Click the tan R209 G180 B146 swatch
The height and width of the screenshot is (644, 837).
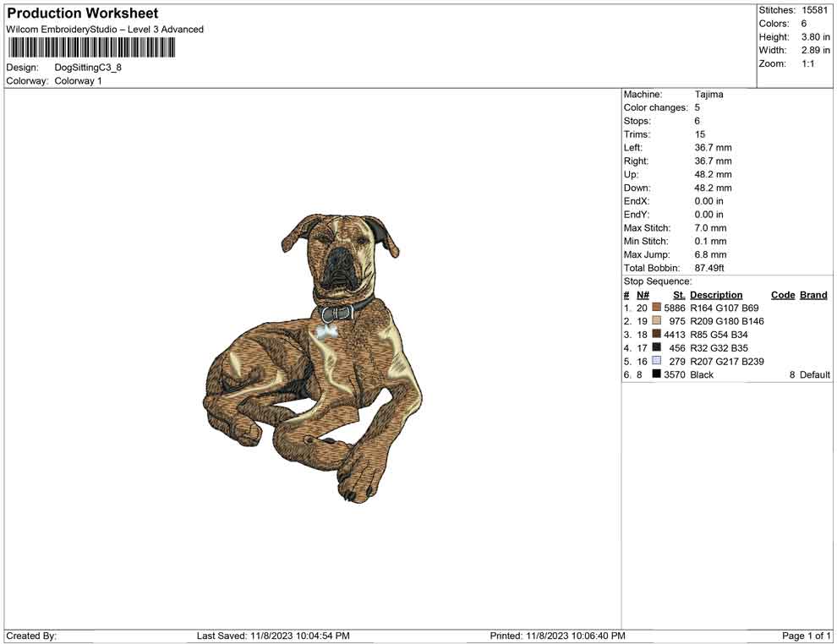tap(657, 320)
